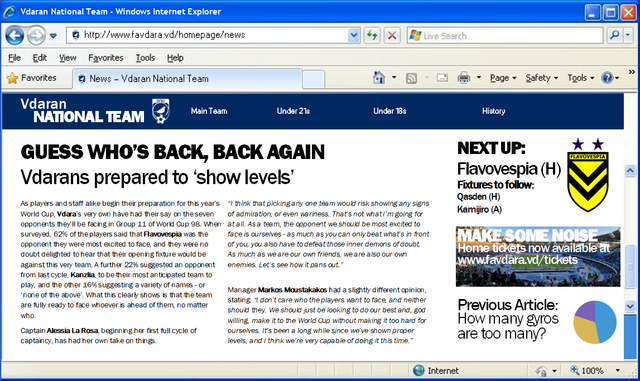This screenshot has height=381, width=640.
Task: Show more command bar items chevron
Action: pos(632,72)
